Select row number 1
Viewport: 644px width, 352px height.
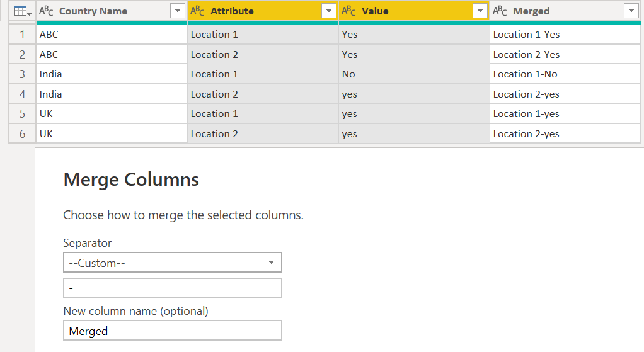pyautogui.click(x=23, y=35)
